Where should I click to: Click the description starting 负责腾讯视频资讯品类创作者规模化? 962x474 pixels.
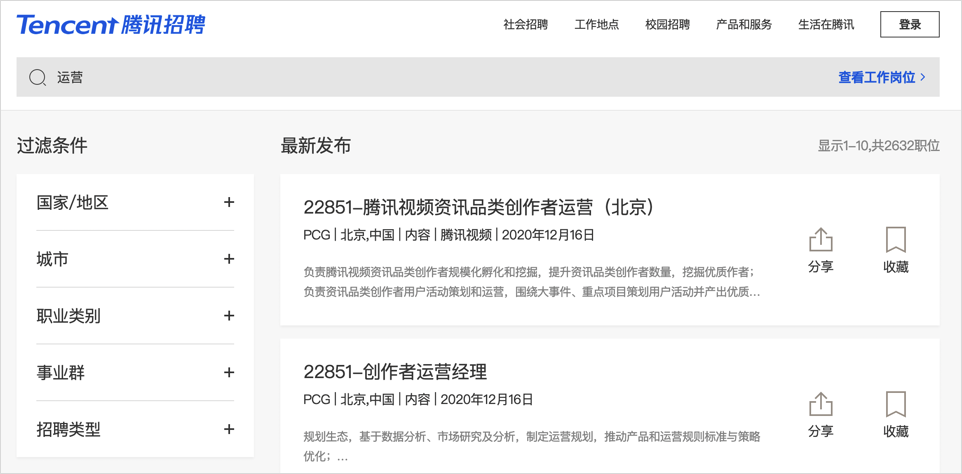click(532, 282)
